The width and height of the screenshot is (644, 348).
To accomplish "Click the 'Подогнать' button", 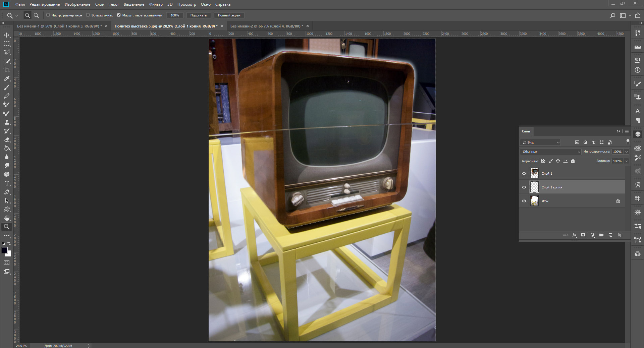I will coord(199,15).
